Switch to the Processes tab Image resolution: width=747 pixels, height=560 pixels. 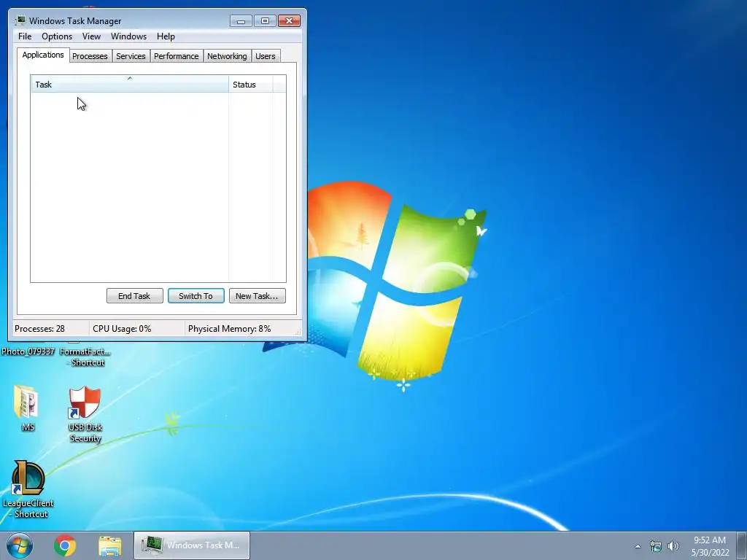90,56
